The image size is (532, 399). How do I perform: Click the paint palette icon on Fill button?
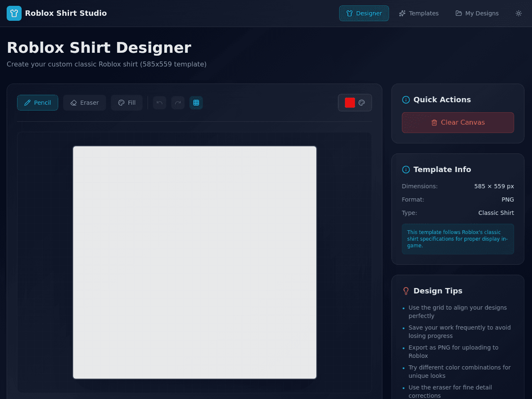tap(121, 103)
